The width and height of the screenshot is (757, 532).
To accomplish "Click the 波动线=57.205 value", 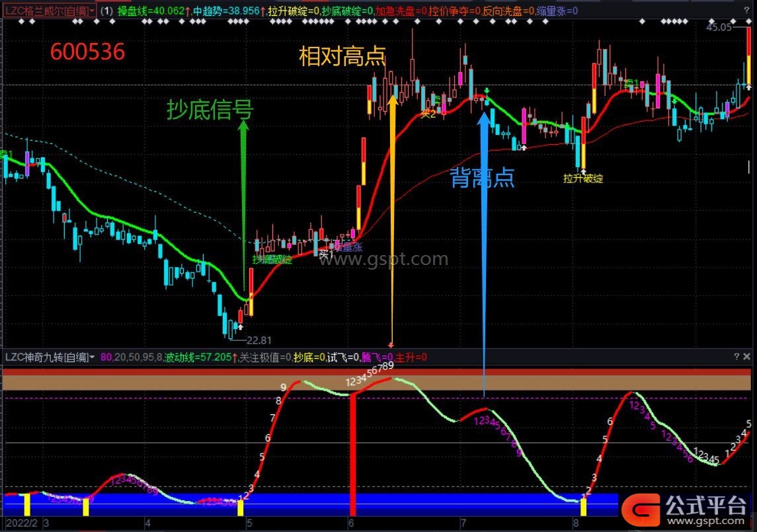I will tap(201, 358).
